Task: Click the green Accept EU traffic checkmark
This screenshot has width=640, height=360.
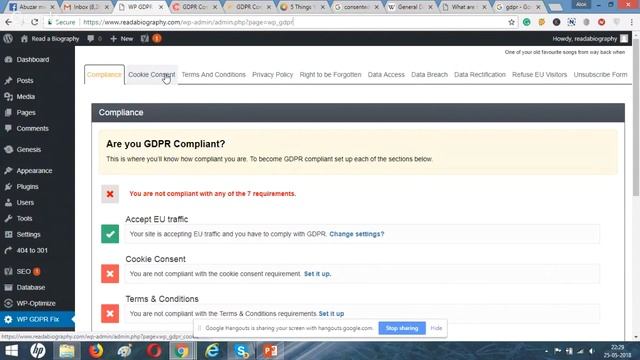Action: click(x=110, y=234)
